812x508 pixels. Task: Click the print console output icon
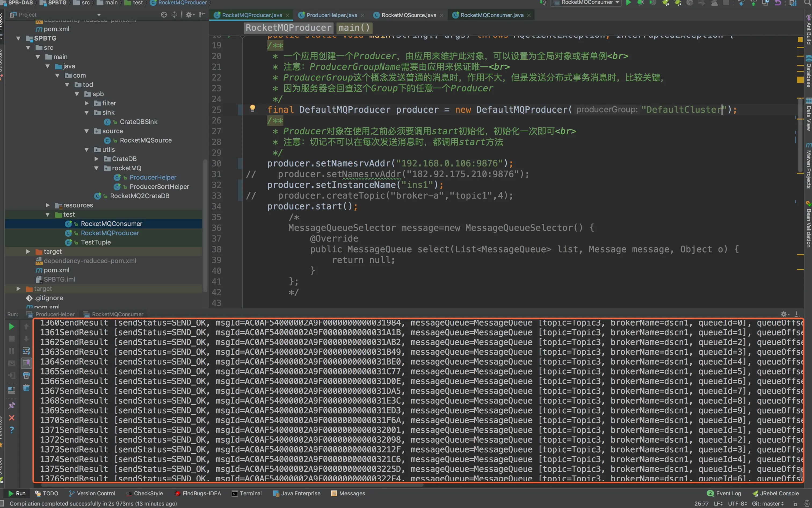click(x=26, y=375)
